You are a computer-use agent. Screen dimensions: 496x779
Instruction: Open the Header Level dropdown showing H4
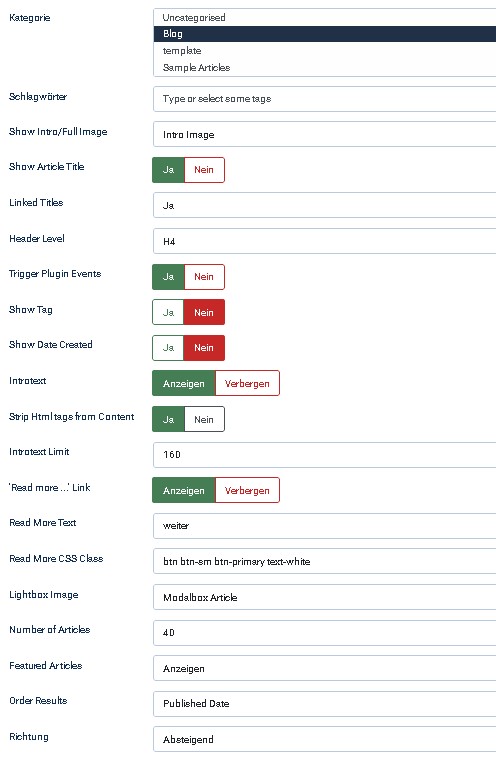[x=325, y=241]
